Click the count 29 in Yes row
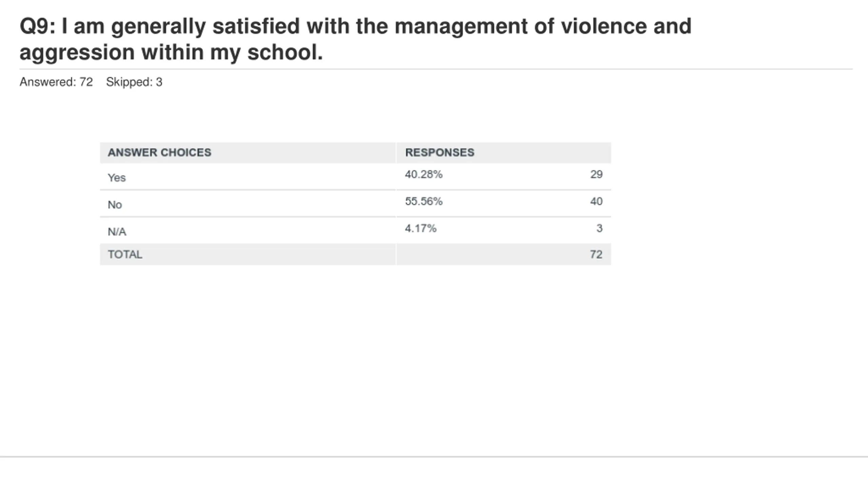868x488 pixels. click(596, 174)
